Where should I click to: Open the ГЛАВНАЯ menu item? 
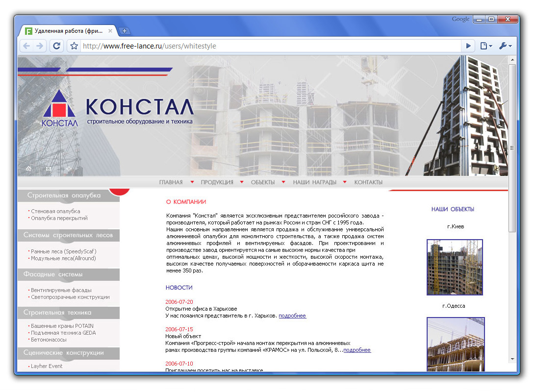coord(171,182)
